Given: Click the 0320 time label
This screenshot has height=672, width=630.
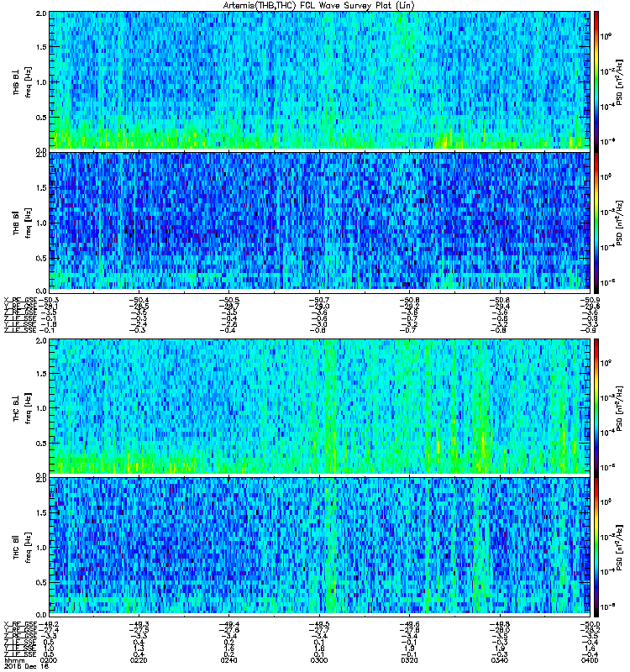Looking at the screenshot, I should [x=409, y=660].
